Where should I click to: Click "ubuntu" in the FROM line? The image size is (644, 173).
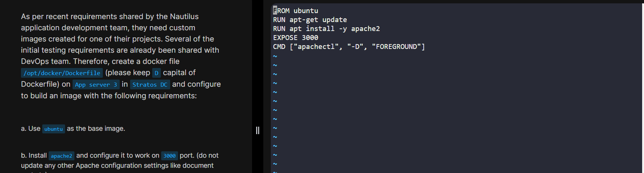(x=306, y=11)
